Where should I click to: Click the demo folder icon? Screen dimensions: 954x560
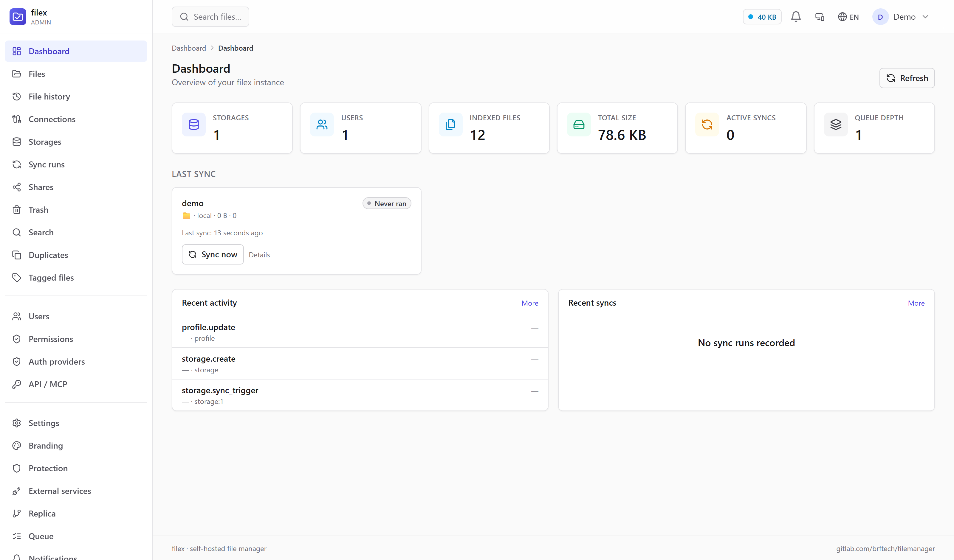coord(187,216)
